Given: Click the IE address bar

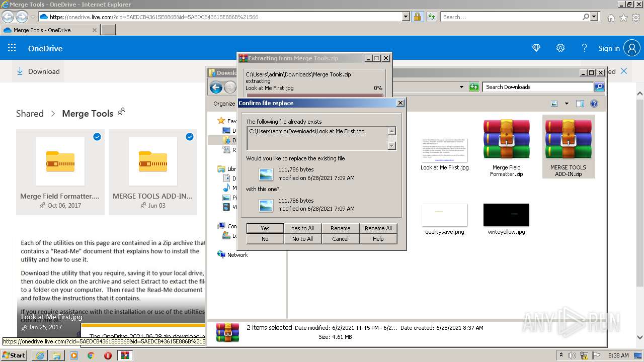Looking at the screenshot, I should pos(224,17).
